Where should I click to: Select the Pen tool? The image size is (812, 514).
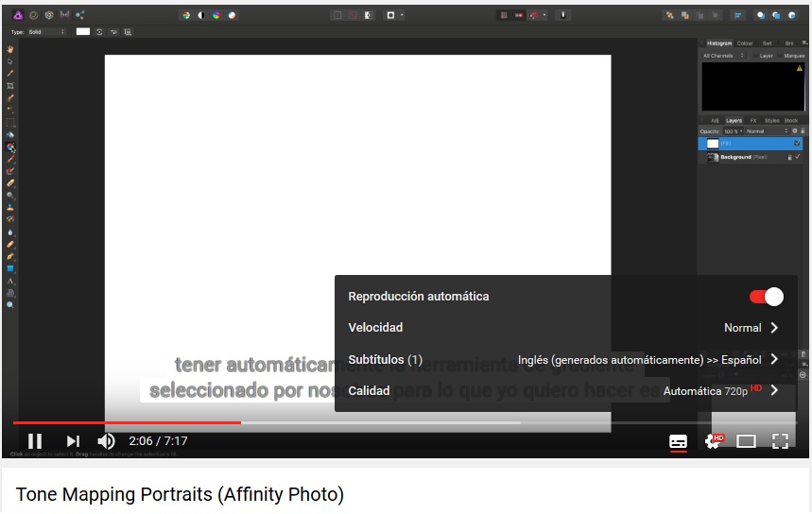tap(9, 256)
